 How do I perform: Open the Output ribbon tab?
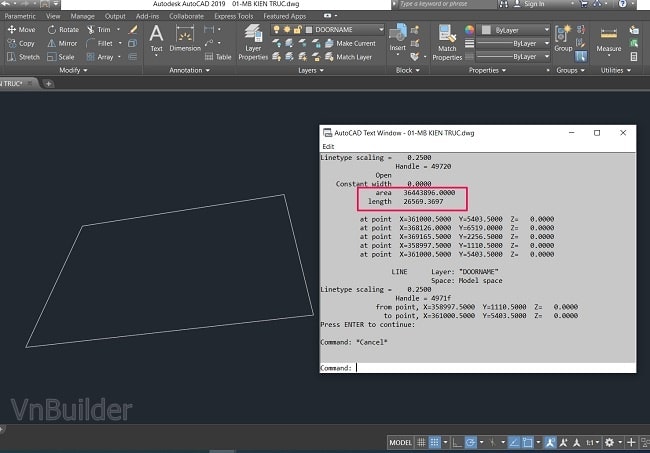115,16
